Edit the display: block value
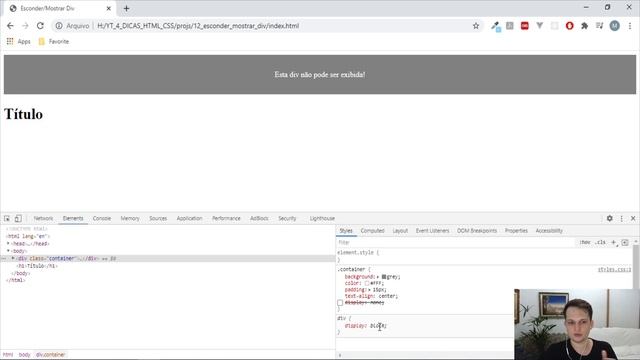 point(378,326)
